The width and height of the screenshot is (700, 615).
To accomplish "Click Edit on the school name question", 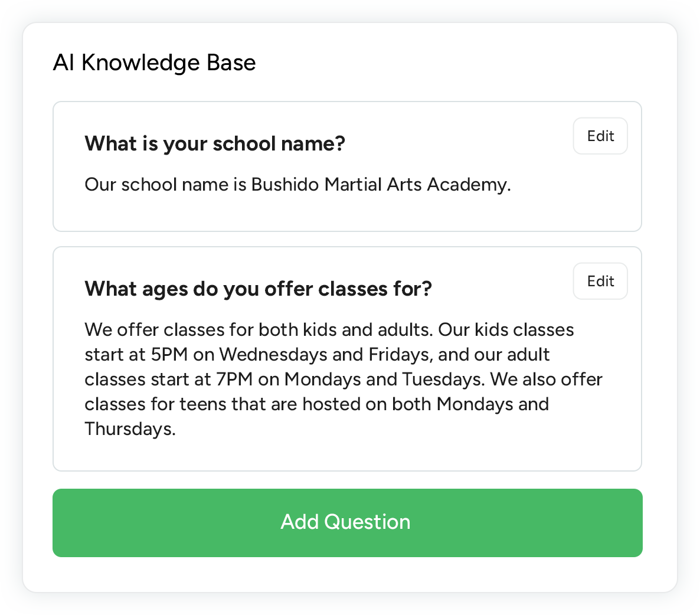I will 600,136.
